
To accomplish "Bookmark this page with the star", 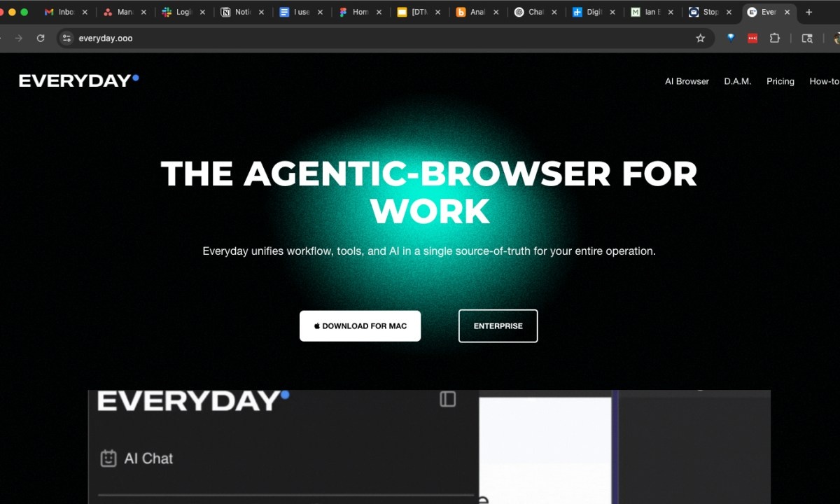I will (700, 38).
